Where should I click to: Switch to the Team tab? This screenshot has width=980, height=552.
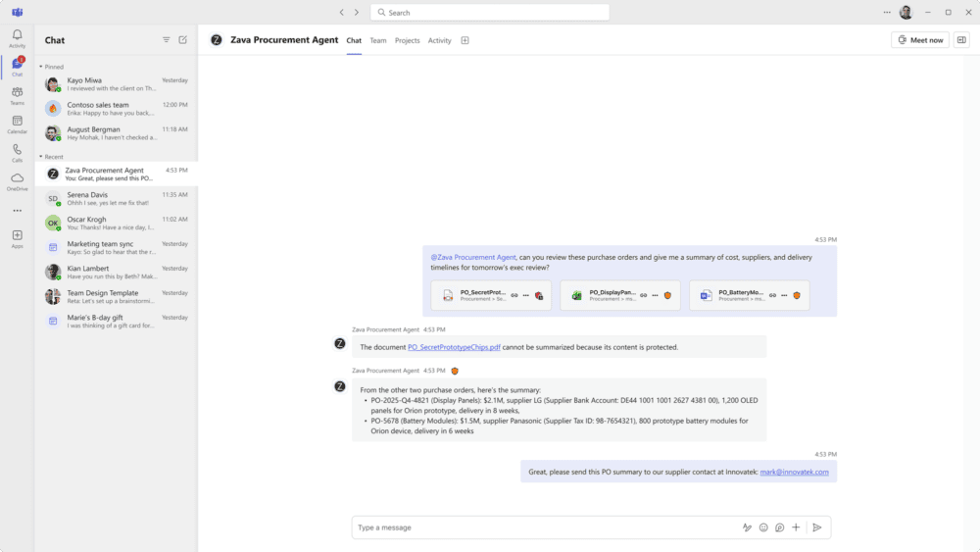(378, 40)
